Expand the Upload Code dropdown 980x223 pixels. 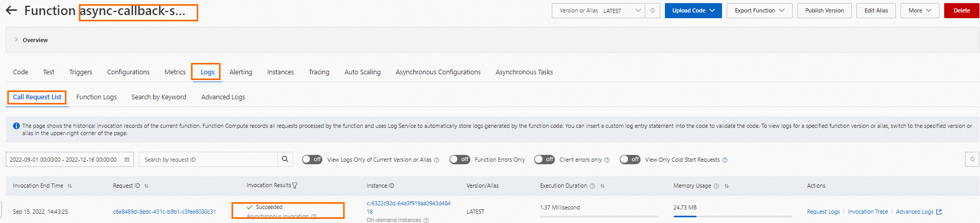click(x=693, y=10)
